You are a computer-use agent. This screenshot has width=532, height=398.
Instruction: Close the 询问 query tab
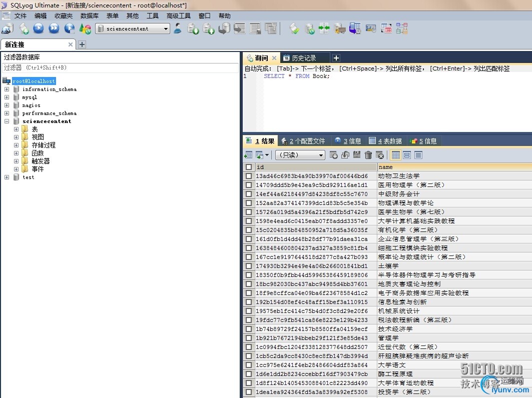274,58
